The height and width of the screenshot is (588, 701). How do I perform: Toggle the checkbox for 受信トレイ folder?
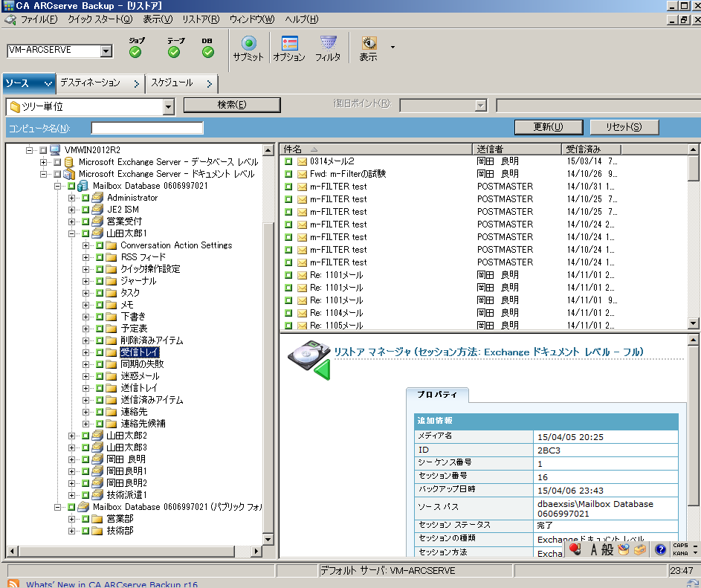(x=100, y=352)
